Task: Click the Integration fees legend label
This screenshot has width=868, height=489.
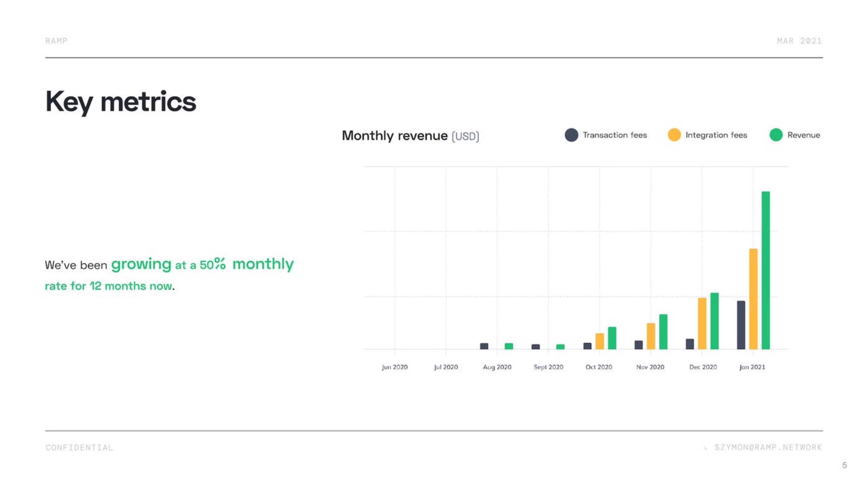Action: tap(716, 135)
